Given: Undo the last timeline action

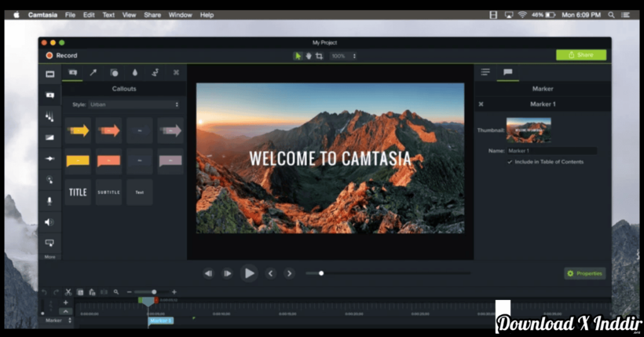Looking at the screenshot, I should click(x=45, y=292).
